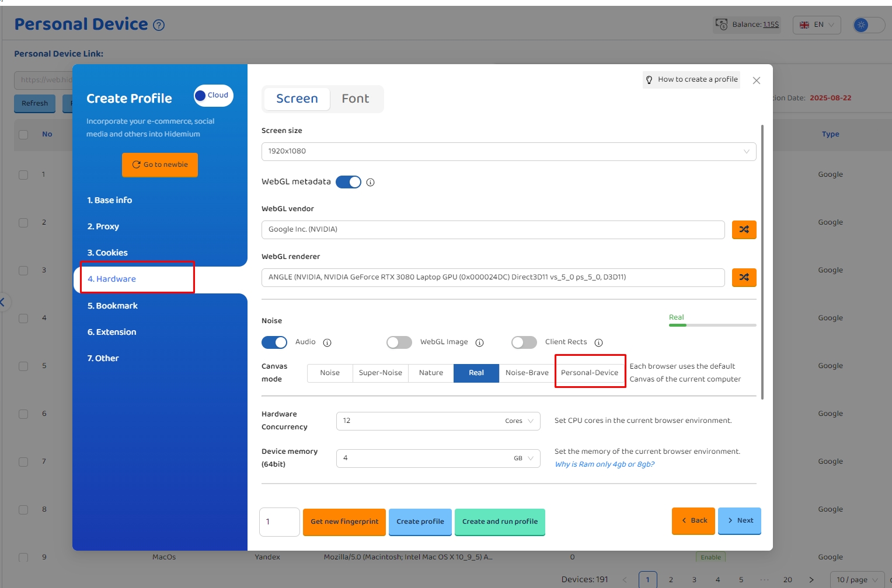Turn off Audio noise switch
Screen dimensions: 892x588
tap(274, 342)
